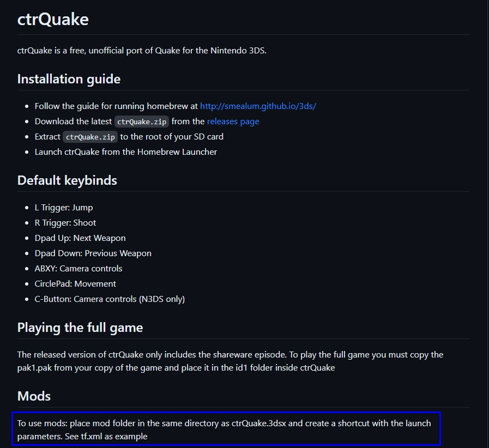Click the unofficial port of Quake description sentence
Screen dimensions: 489x448
click(x=142, y=51)
